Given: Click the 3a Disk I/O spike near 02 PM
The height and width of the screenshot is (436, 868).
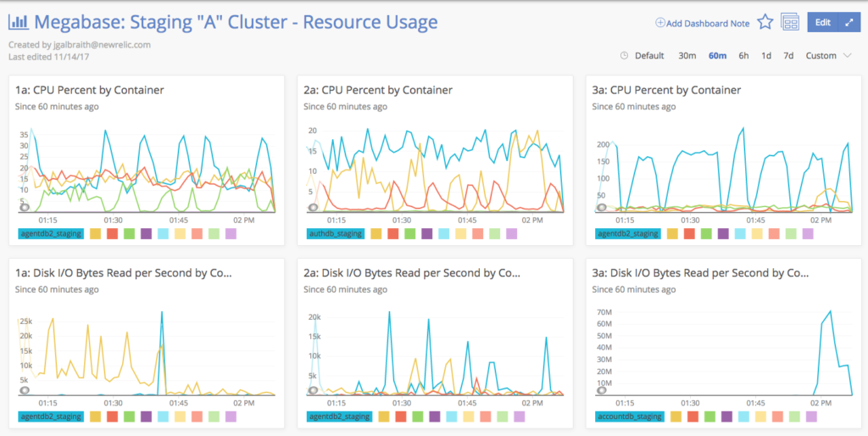Looking at the screenshot, I should (830, 312).
